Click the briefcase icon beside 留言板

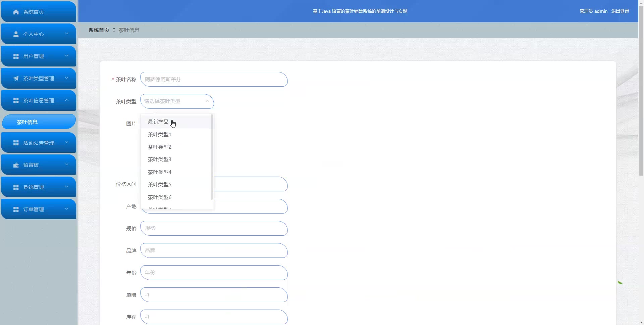[16, 165]
